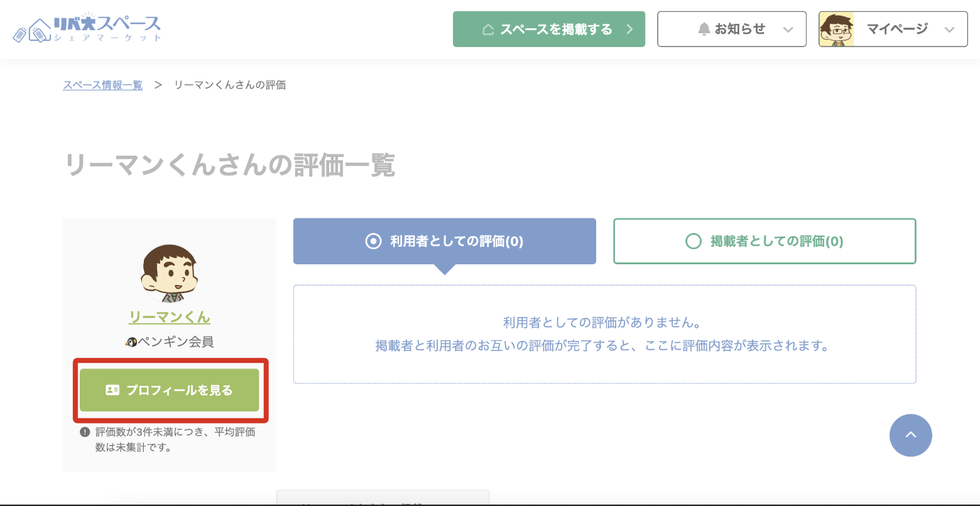Click the note 評価数が3件未満につき、平均評価数は未集計です。
Screen dimensions: 980x506
click(175, 439)
